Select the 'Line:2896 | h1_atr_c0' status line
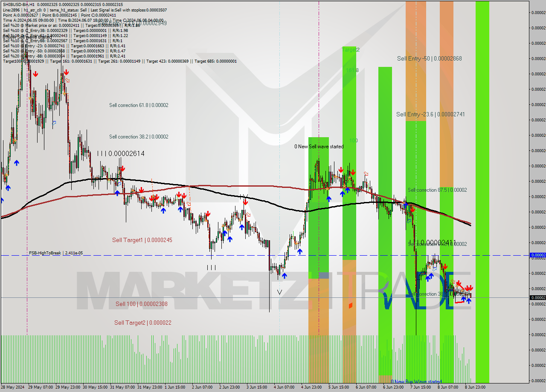The height and width of the screenshot is (392, 546). tap(84, 10)
